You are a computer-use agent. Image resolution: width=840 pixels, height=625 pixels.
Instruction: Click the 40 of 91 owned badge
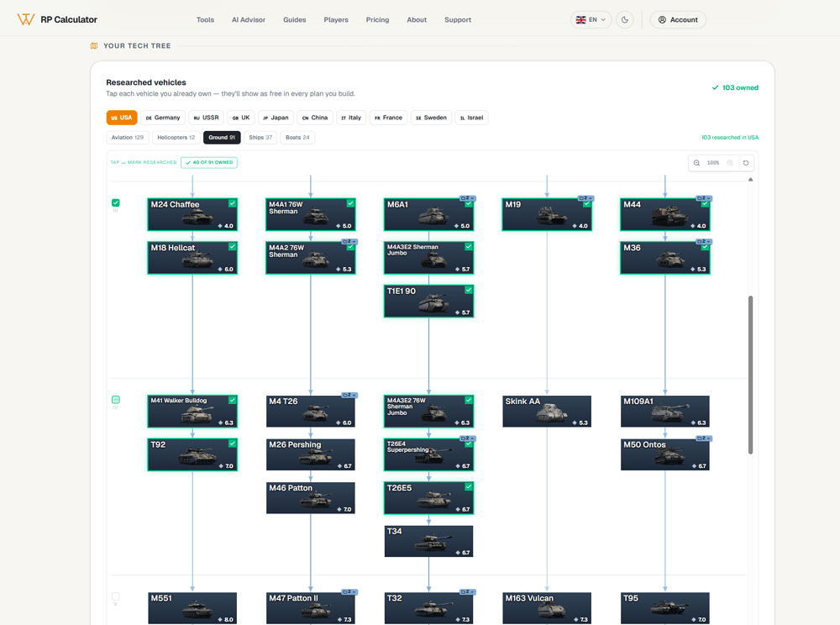click(x=209, y=162)
